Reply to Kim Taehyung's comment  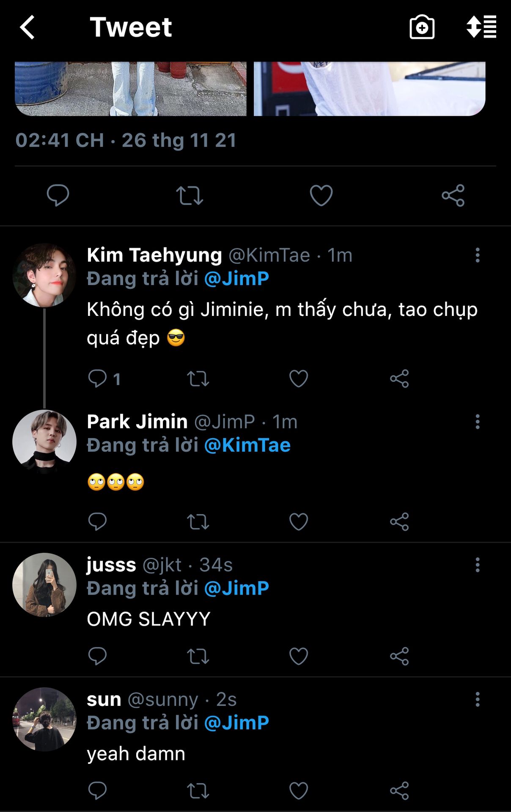pyautogui.click(x=97, y=379)
